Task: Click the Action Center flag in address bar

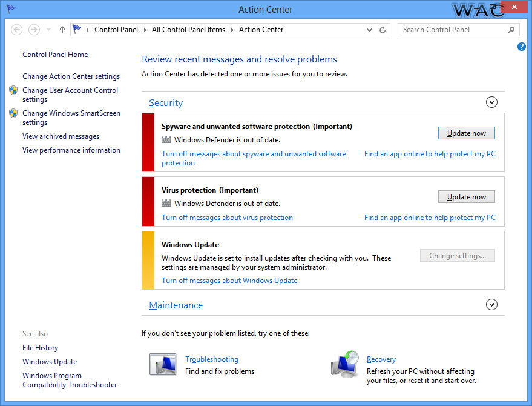Action: (x=77, y=30)
